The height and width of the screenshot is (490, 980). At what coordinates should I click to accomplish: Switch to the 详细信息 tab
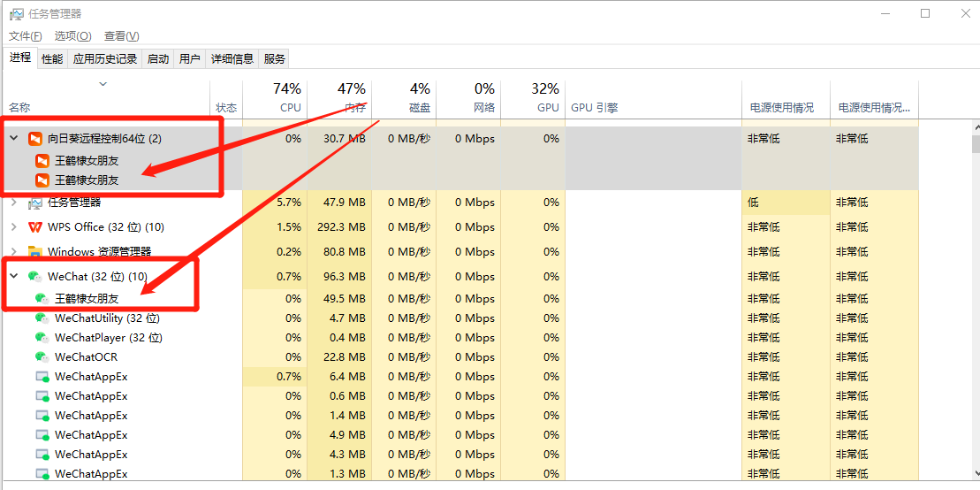click(232, 59)
